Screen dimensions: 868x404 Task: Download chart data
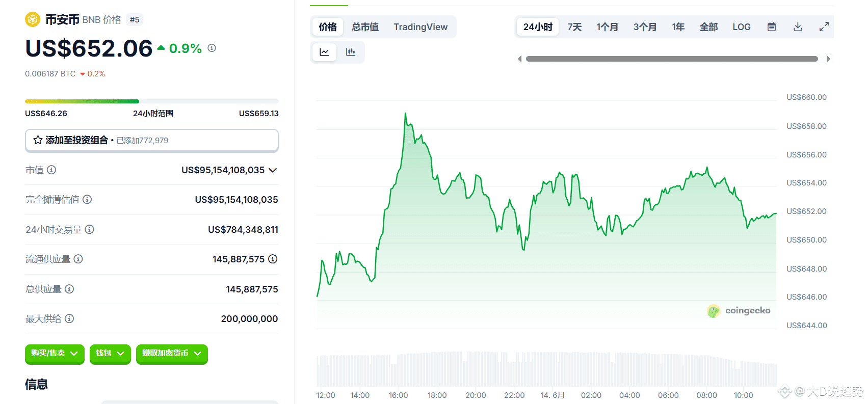click(x=798, y=27)
